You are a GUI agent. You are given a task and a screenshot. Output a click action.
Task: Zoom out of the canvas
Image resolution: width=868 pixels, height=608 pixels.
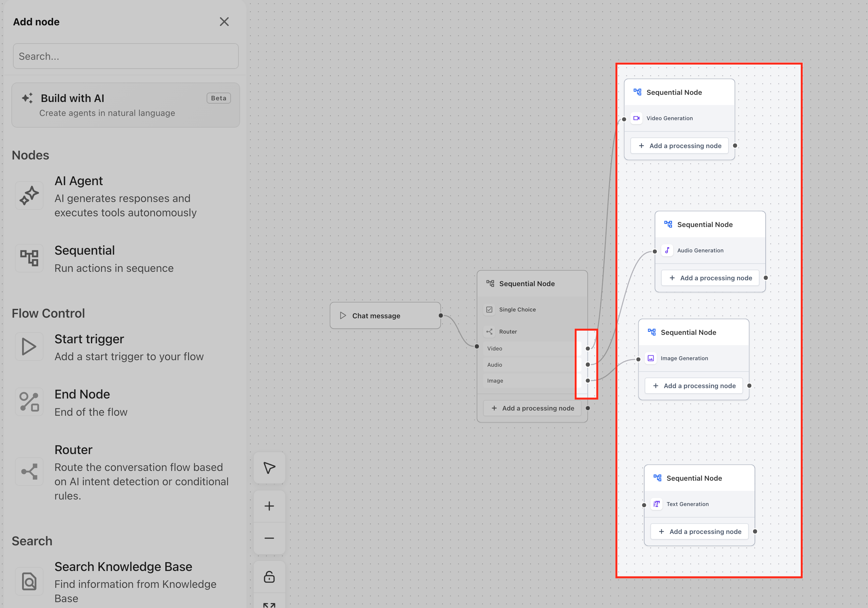coord(269,538)
